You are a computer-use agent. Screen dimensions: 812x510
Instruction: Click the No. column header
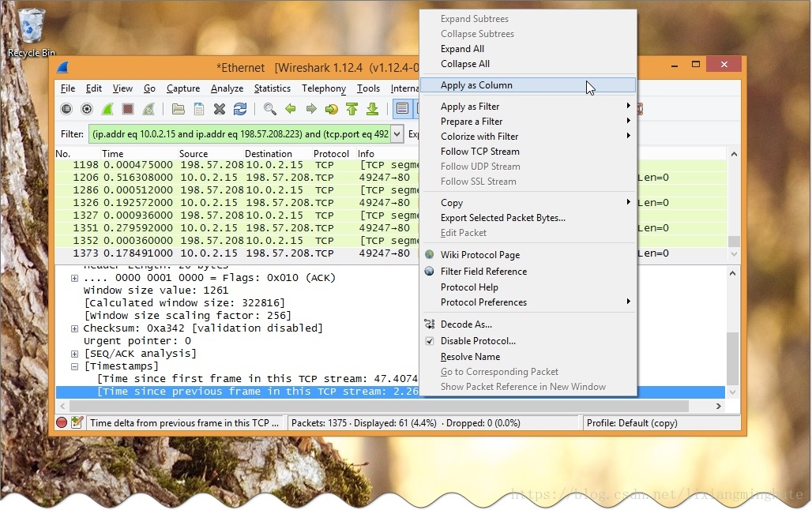pyautogui.click(x=77, y=154)
